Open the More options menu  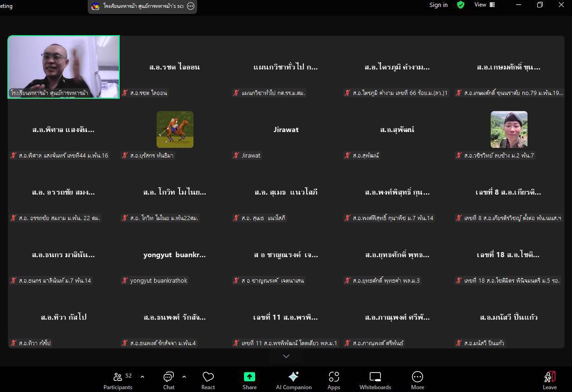click(418, 381)
